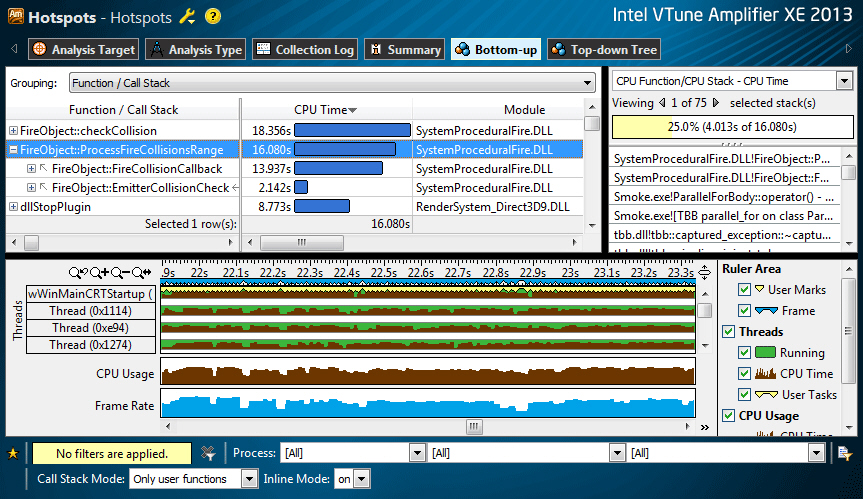Click the previous stack arrow beside Viewing
The image size is (863, 499).
661,103
